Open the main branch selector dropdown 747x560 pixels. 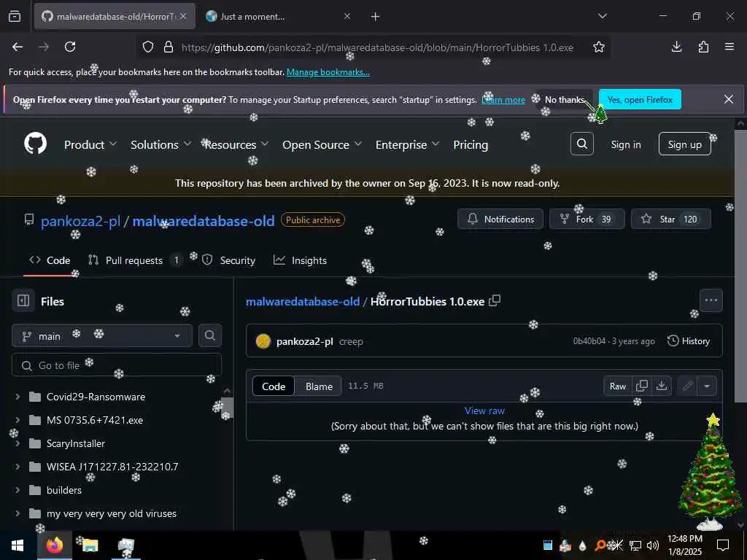[102, 336]
